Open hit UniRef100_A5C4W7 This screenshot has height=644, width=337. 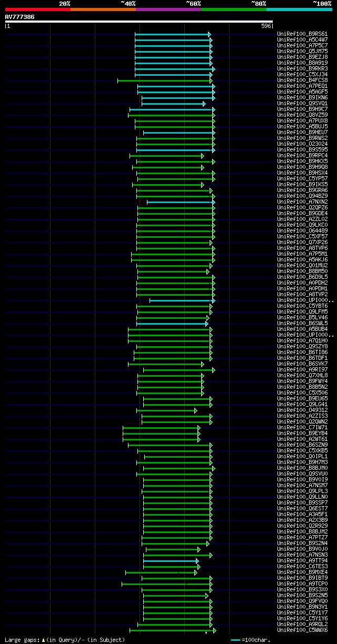(302, 39)
